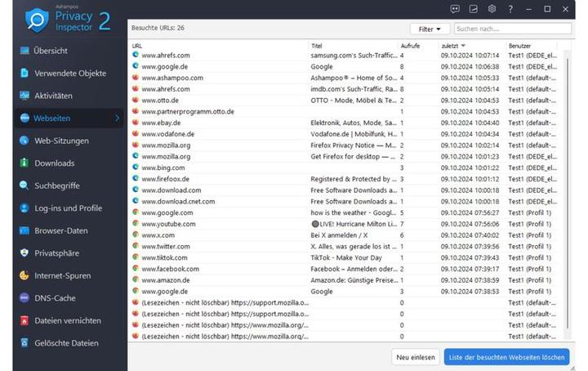The height and width of the screenshot is (371, 588).
Task: Click Suchbegriffe magnifier icon
Action: (24, 185)
